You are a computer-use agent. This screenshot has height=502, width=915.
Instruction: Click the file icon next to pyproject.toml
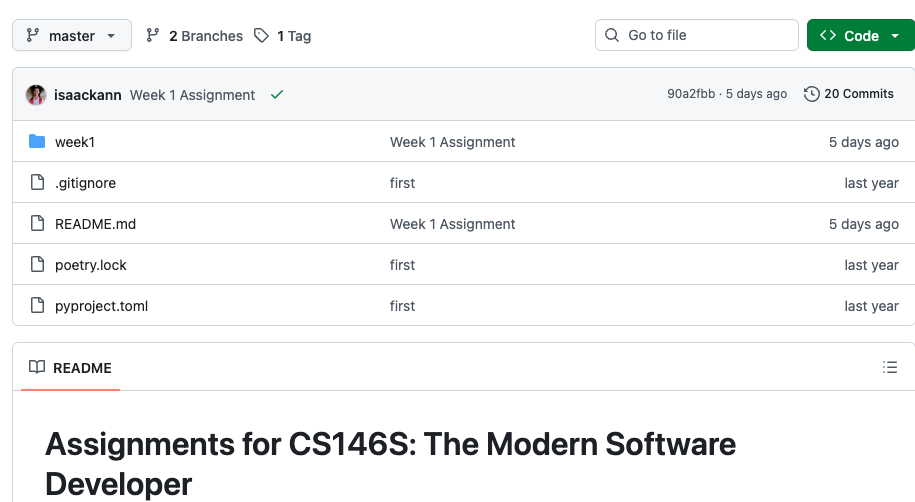(x=37, y=305)
